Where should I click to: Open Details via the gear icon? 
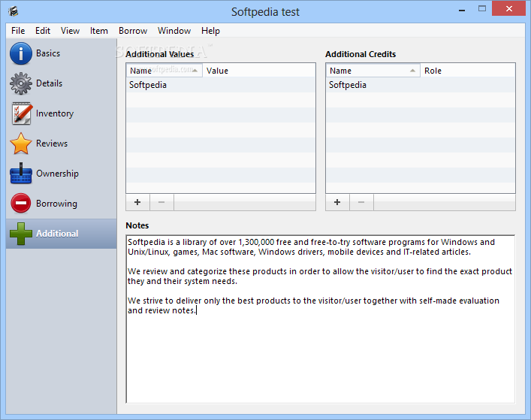pos(21,83)
